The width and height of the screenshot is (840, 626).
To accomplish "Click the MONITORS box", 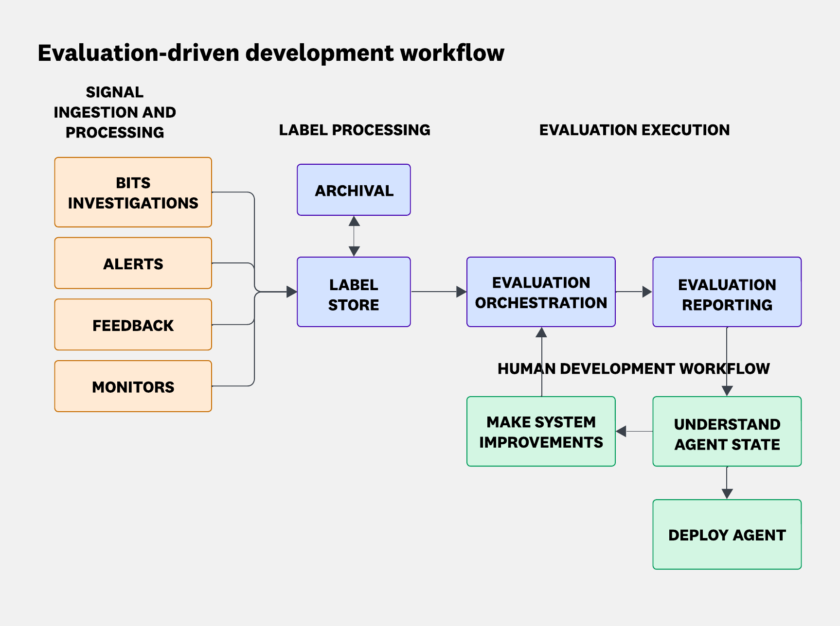I will (x=133, y=386).
